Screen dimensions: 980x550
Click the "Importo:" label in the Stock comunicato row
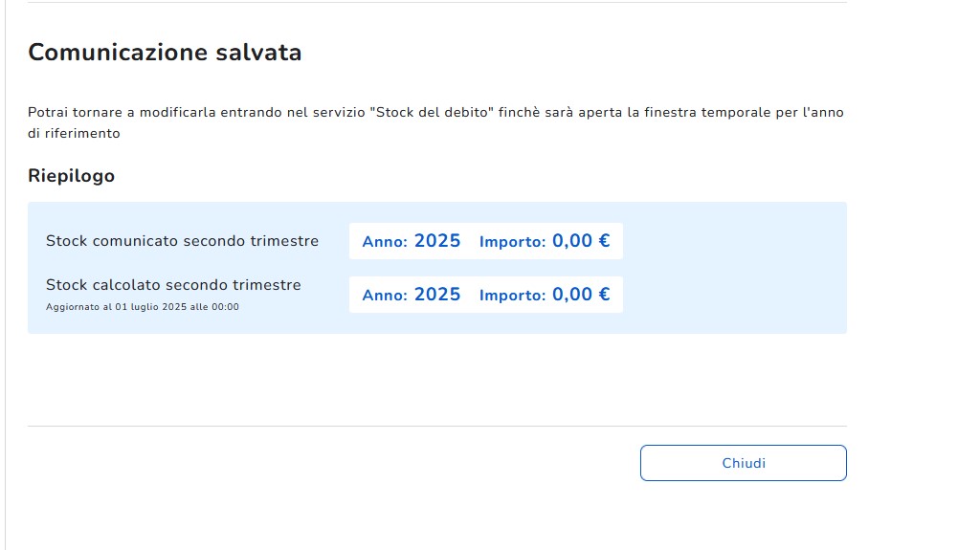click(512, 242)
